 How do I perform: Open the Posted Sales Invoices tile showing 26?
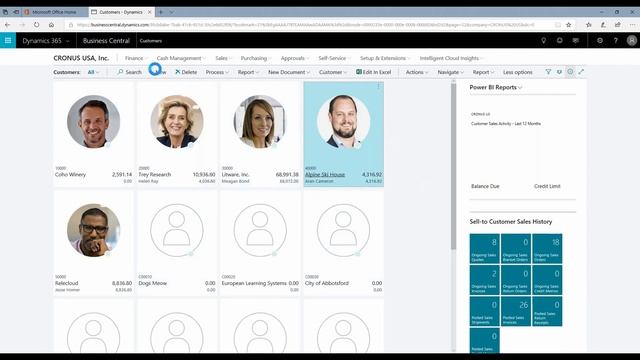[516, 311]
